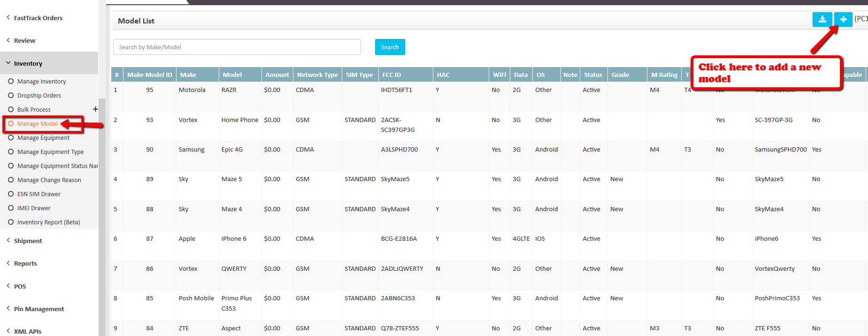
Task: Collapse the Inventory sidebar section
Action: [49, 63]
